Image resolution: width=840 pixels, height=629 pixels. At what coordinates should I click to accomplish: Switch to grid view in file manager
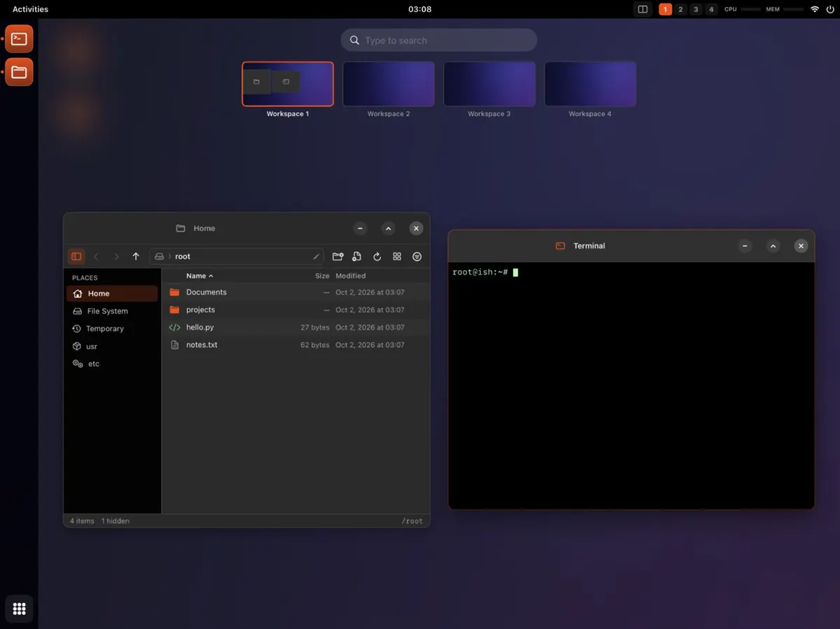pyautogui.click(x=397, y=257)
